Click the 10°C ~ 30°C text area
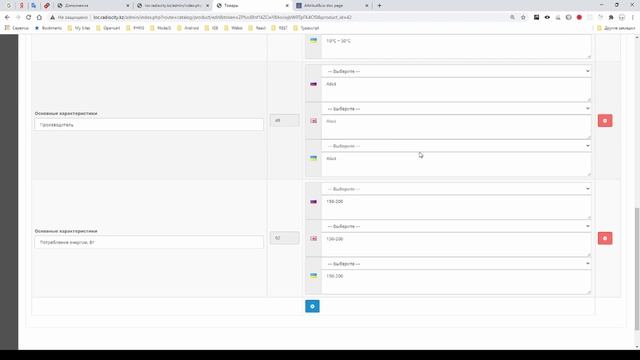The height and width of the screenshot is (360, 640). coord(456,47)
